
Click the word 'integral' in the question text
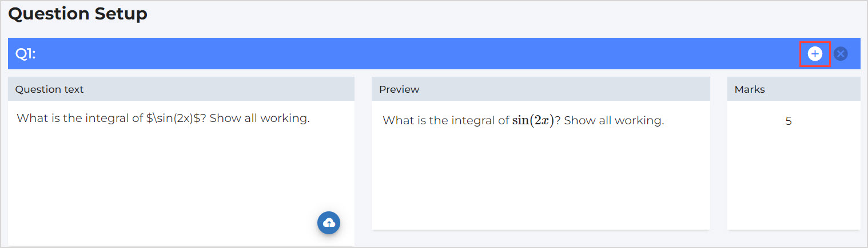pyautogui.click(x=107, y=119)
